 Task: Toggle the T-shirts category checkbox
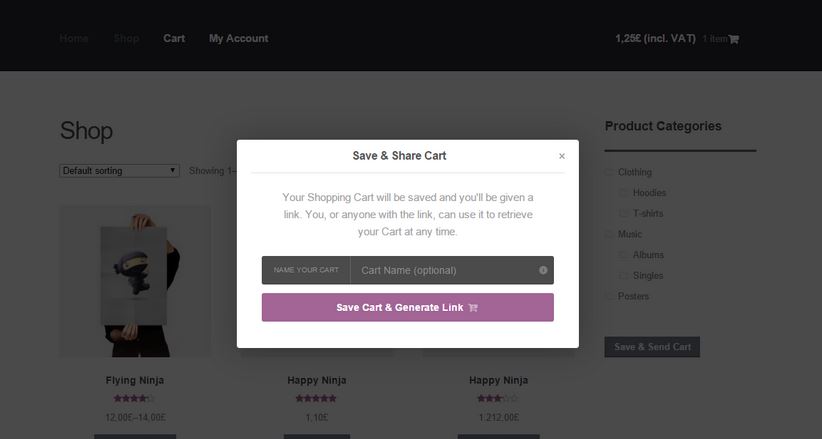(623, 213)
